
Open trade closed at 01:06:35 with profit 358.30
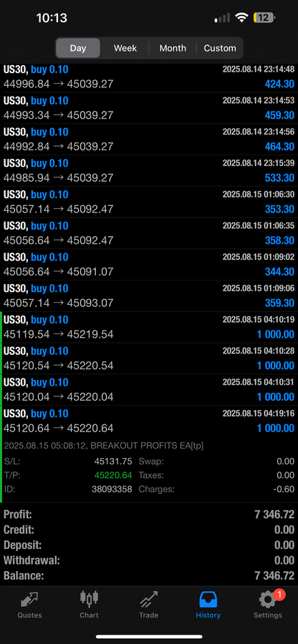pyautogui.click(x=149, y=233)
